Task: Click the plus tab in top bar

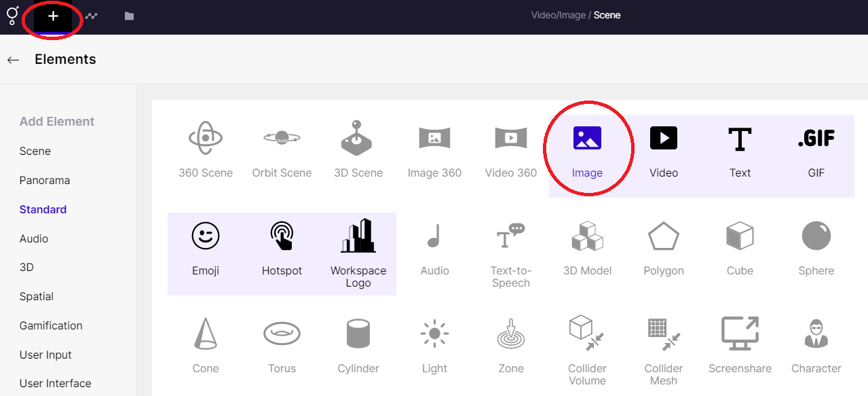Action: [x=53, y=16]
